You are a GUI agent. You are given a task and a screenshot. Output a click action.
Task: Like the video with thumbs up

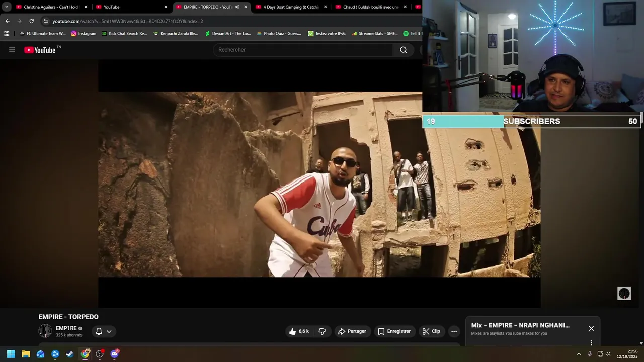click(299, 331)
